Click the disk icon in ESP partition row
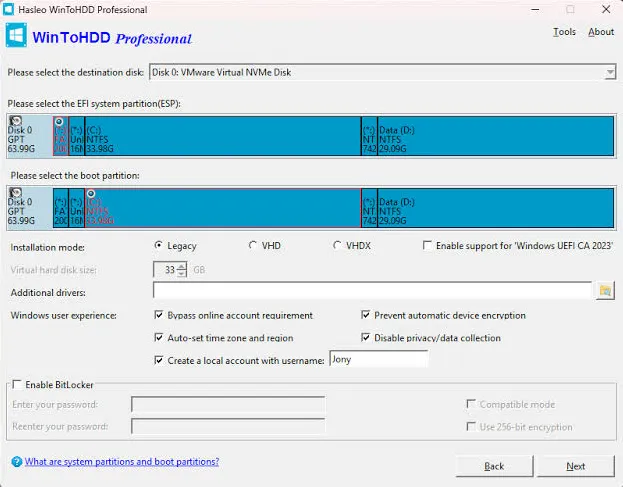623x487 pixels. [x=15, y=120]
